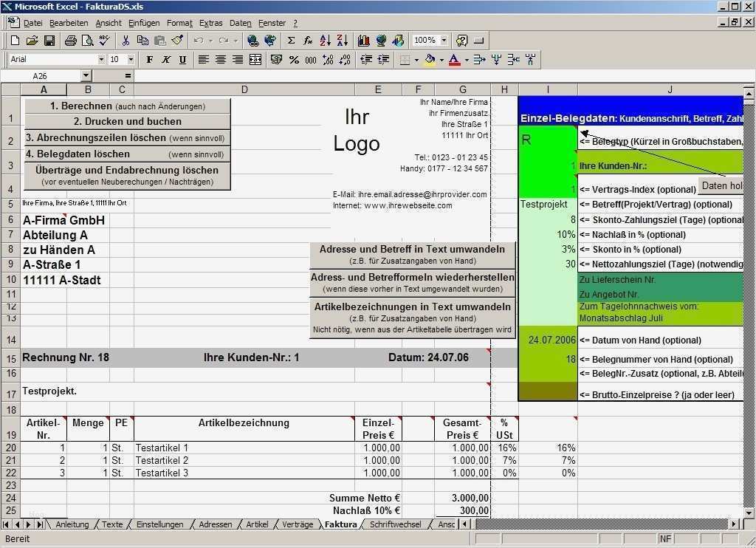Click the AutoSum sigma icon
The width and height of the screenshot is (756, 548).
point(291,41)
